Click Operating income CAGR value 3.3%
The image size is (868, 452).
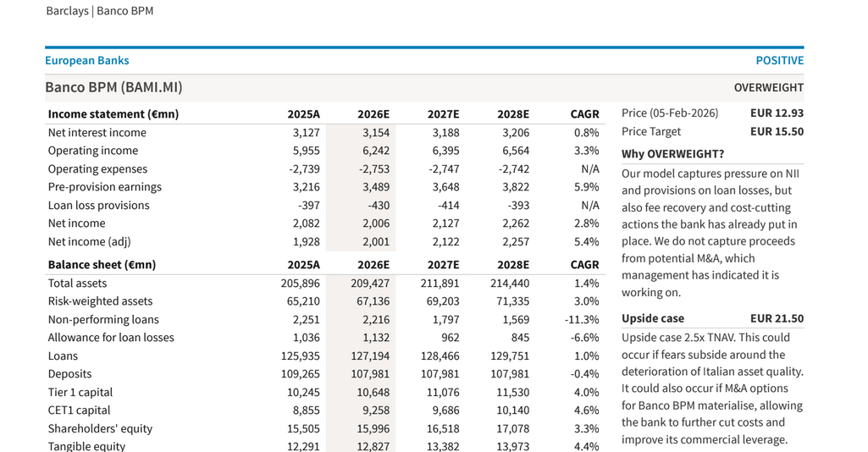point(586,151)
